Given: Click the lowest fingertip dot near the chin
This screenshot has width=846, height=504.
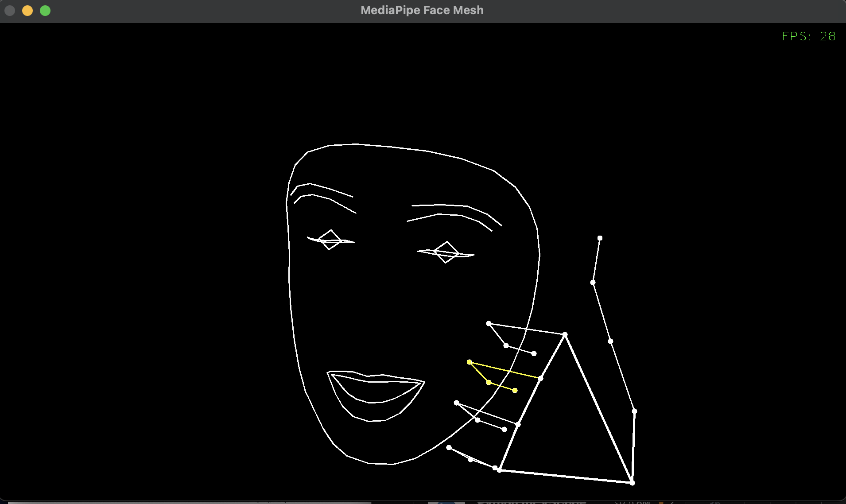Looking at the screenshot, I should point(449,448).
